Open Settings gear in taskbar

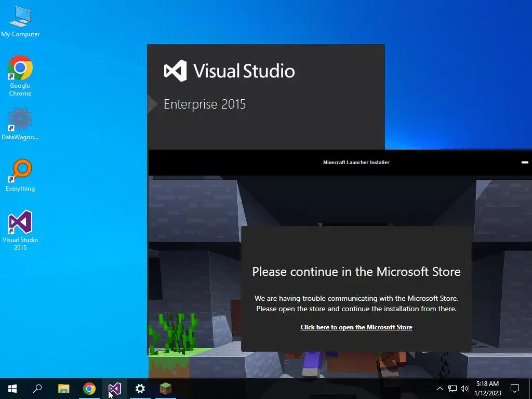[x=140, y=389]
